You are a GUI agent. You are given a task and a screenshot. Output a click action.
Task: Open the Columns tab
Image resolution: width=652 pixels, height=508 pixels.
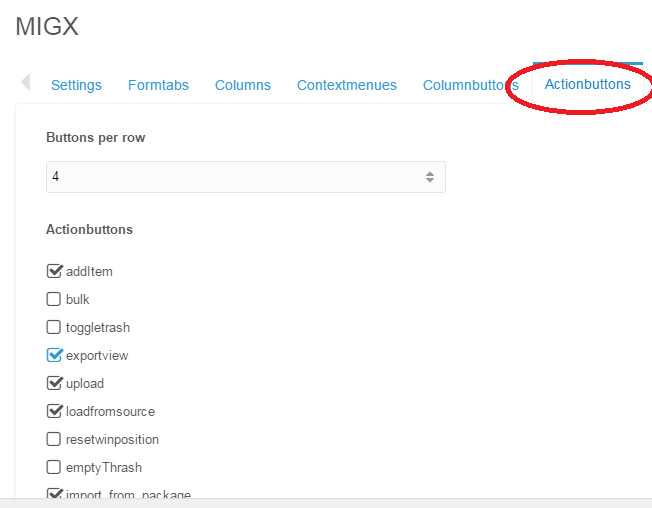tap(243, 85)
